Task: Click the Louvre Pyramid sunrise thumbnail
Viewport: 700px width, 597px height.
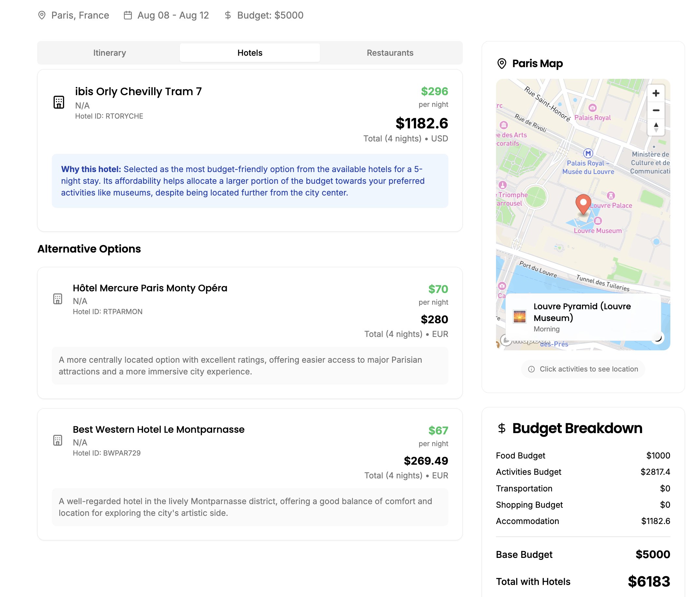Action: 519,317
